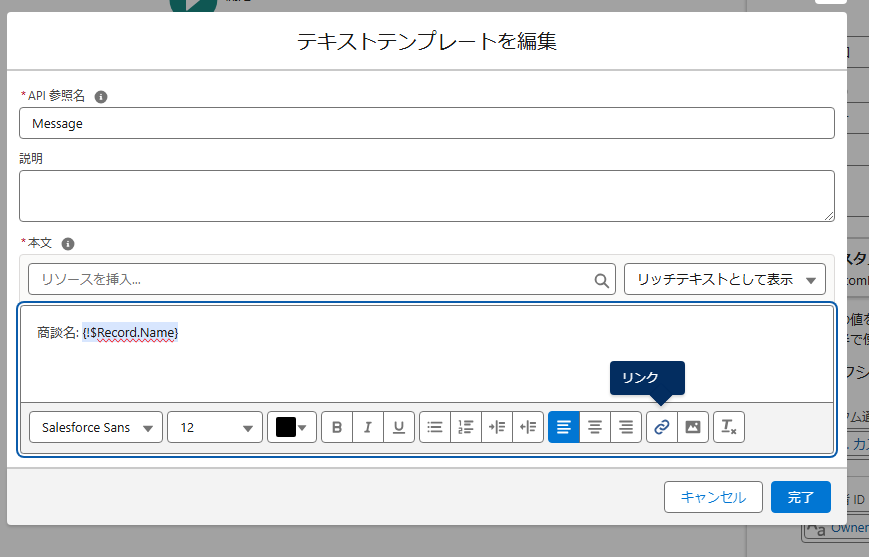Image resolution: width=869 pixels, height=557 pixels.
Task: Click the API 参照名 field containing Message
Action: point(427,123)
